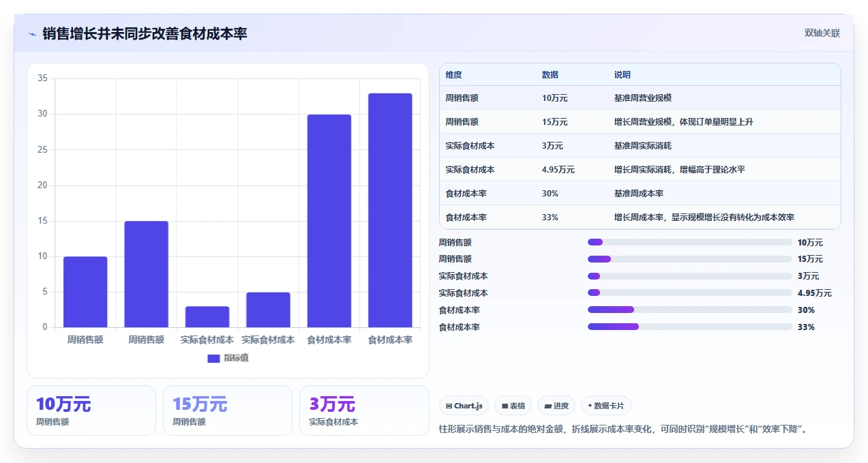The image size is (868, 463).
Task: Click the 4.95万元 cell in the table
Action: [x=558, y=170]
